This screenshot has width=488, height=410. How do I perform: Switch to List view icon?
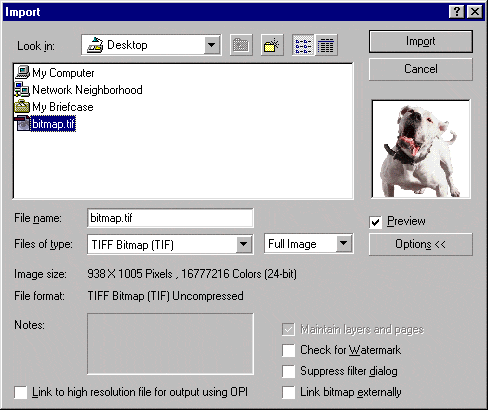(303, 45)
